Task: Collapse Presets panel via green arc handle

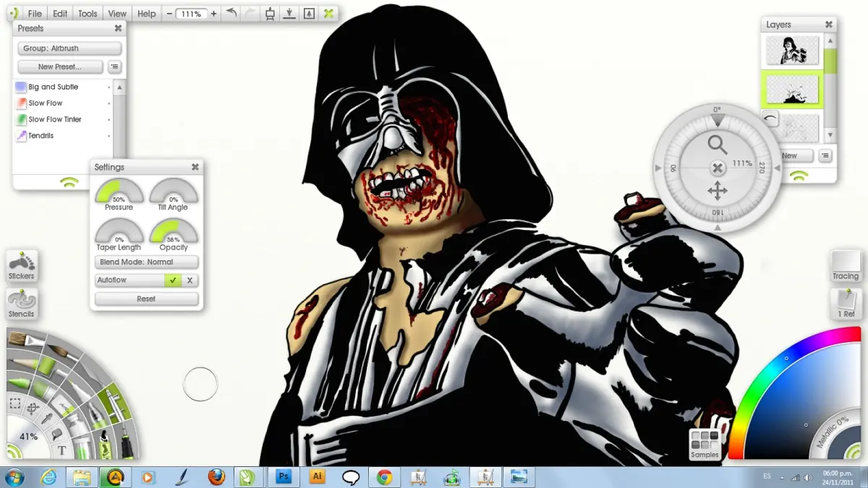Action: pyautogui.click(x=69, y=181)
